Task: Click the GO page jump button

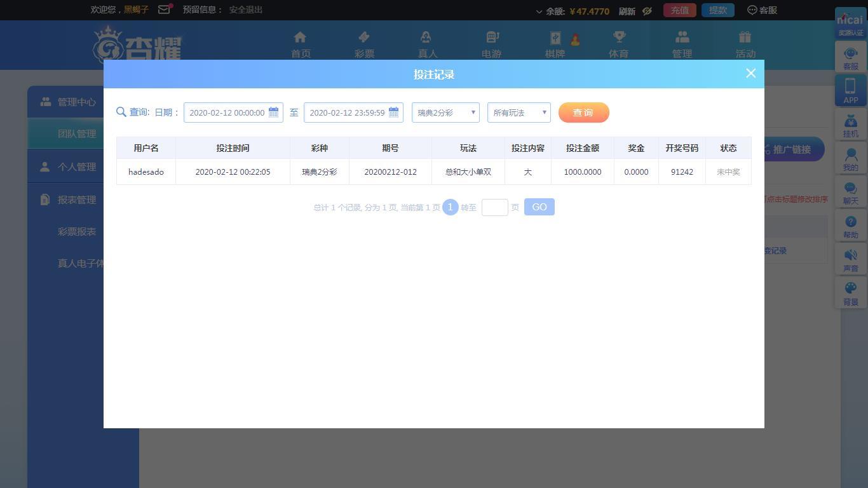Action: [x=539, y=207]
